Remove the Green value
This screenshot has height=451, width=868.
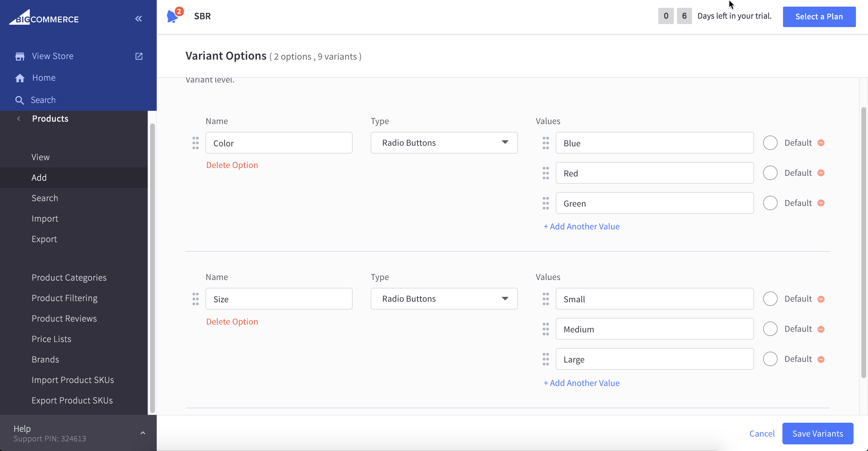(x=821, y=203)
